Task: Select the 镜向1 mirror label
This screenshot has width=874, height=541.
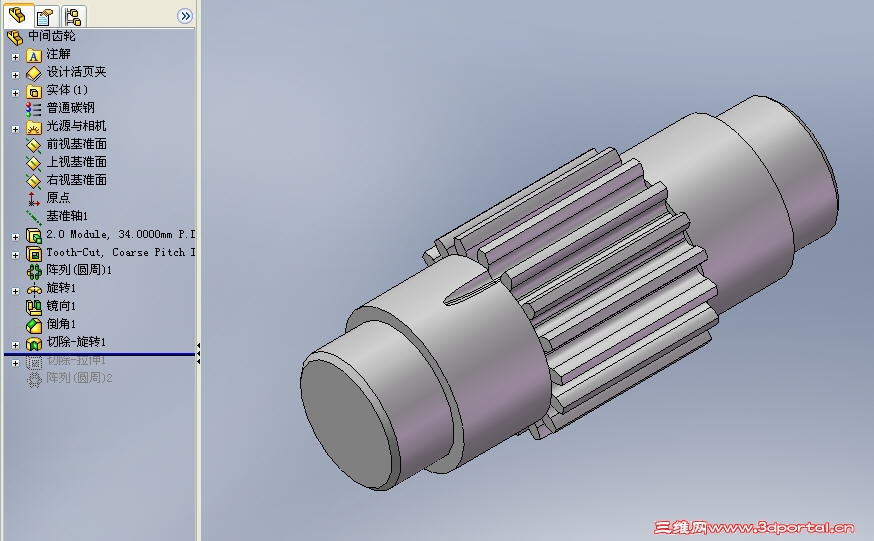Action: pos(61,306)
